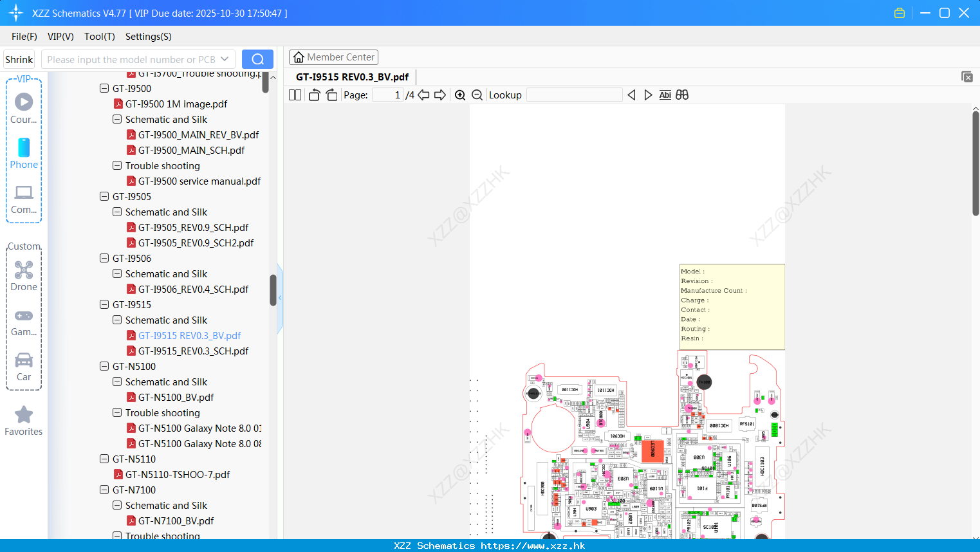The image size is (980, 552).
Task: Click the detach window icon at right
Action: [967, 77]
